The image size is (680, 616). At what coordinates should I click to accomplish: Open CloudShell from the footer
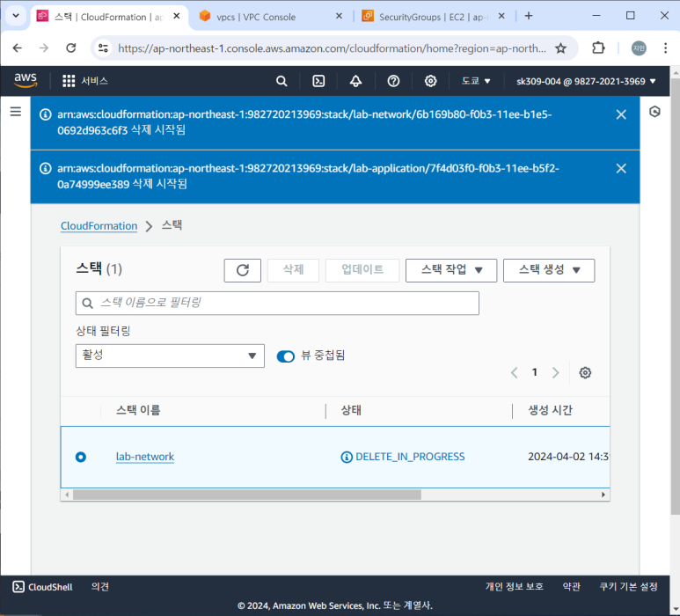point(42,587)
